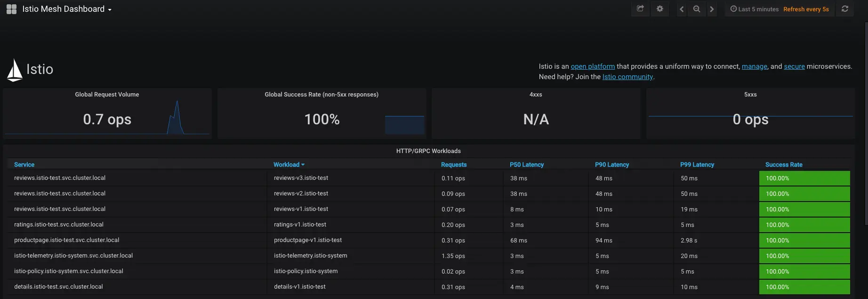The image size is (868, 299).
Task: Click the istio-policy.istio-system workload
Action: [x=305, y=271]
